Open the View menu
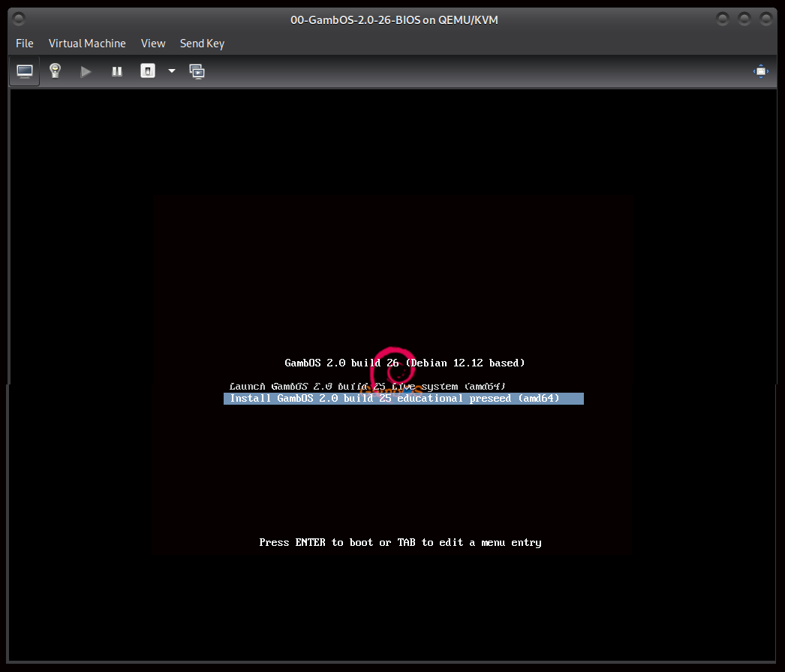 [153, 44]
